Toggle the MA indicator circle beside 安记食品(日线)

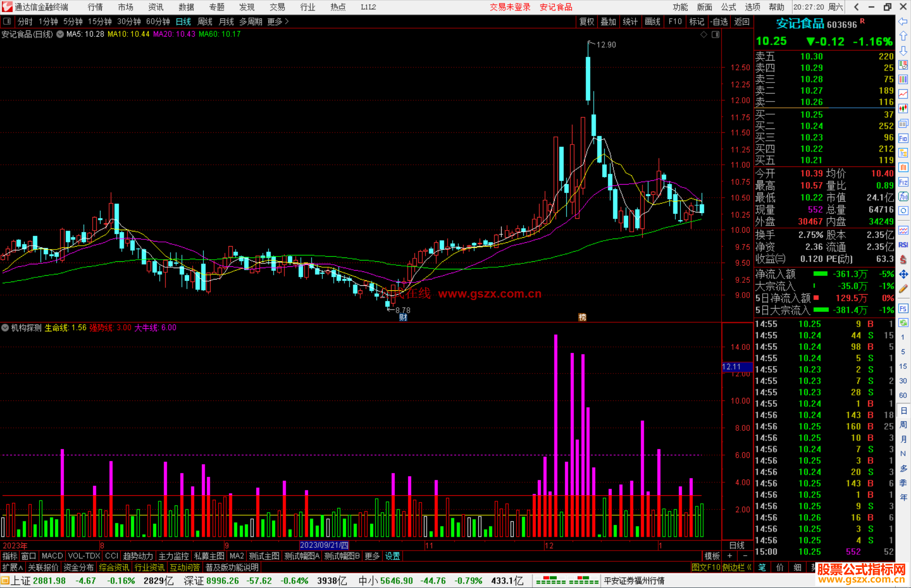60,34
